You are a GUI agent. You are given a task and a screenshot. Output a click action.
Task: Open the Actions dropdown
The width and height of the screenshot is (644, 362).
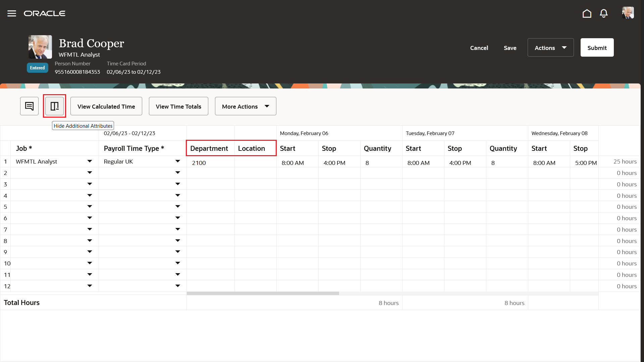tap(550, 47)
